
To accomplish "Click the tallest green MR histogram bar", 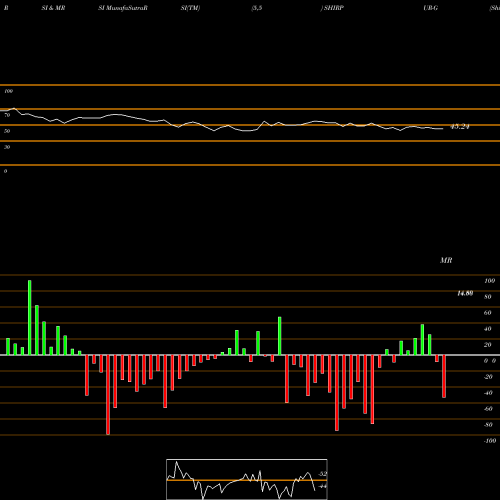I will (x=30, y=317).
